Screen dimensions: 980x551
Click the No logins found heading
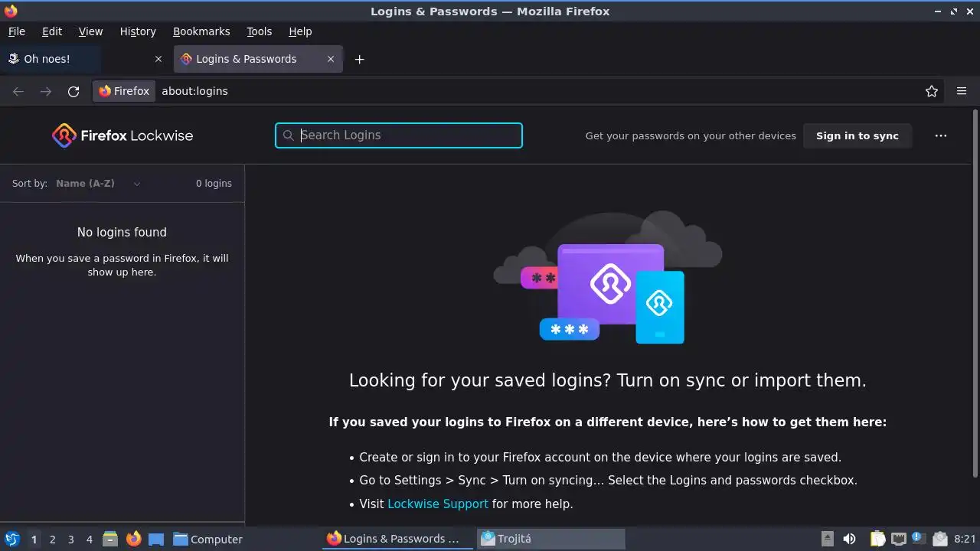coord(122,233)
